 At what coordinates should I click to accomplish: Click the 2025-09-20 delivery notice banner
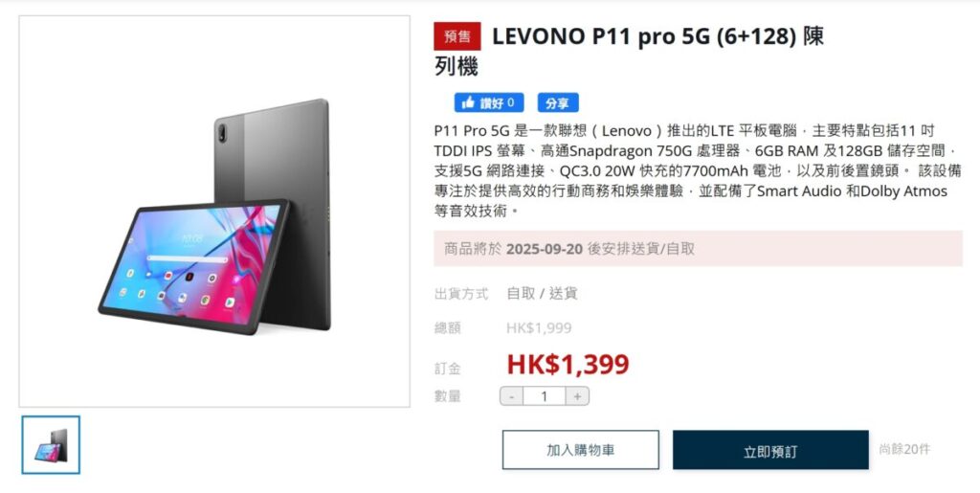pos(698,249)
